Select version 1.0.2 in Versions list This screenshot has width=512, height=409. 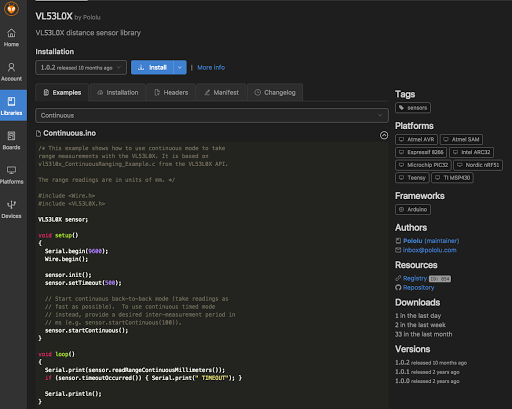(431, 363)
